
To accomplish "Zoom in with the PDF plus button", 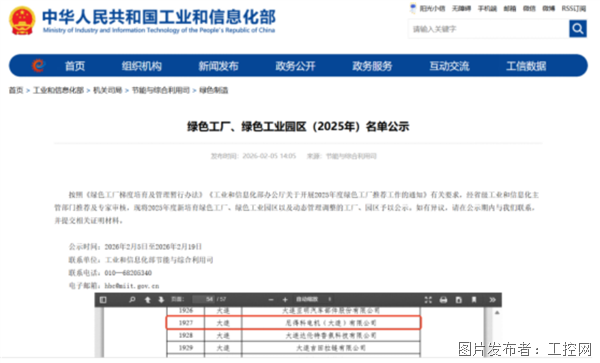I will 285,300.
